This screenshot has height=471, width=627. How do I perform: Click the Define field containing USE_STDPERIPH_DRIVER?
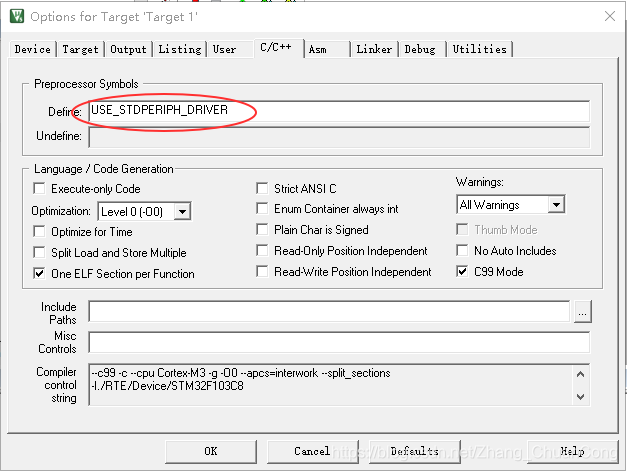(339, 111)
